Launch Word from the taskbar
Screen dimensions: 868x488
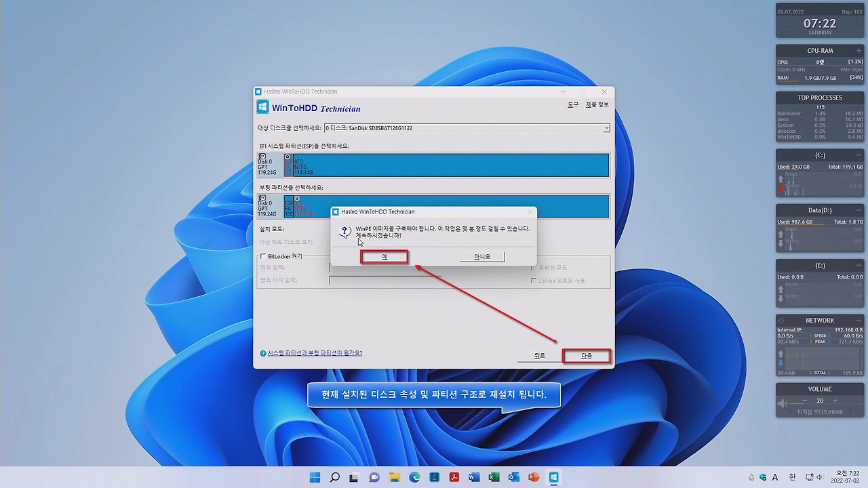(474, 477)
